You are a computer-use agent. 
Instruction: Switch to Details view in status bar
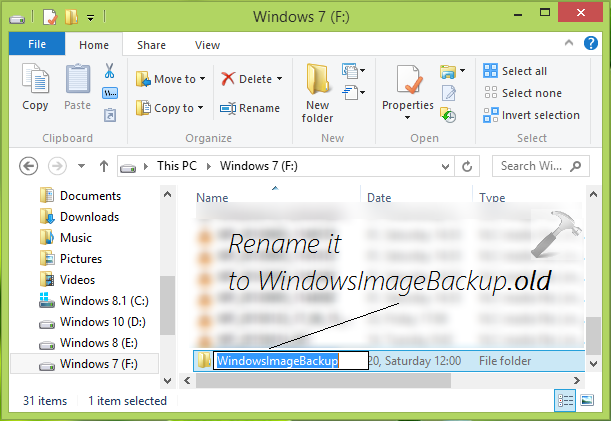[x=565, y=400]
